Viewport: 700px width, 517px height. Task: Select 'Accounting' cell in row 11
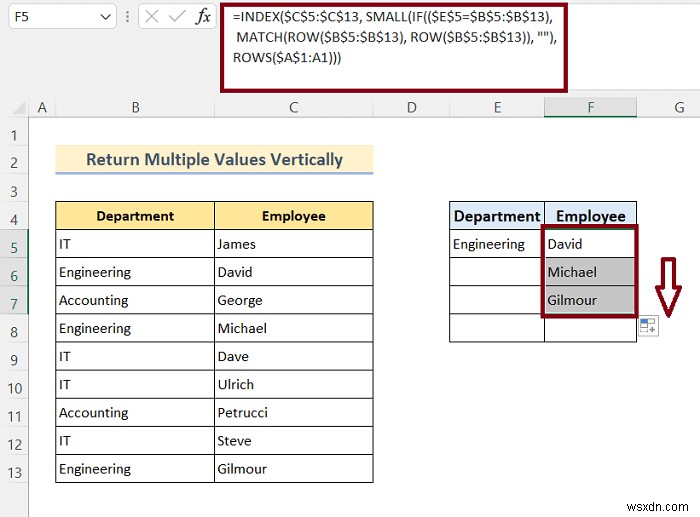click(135, 413)
